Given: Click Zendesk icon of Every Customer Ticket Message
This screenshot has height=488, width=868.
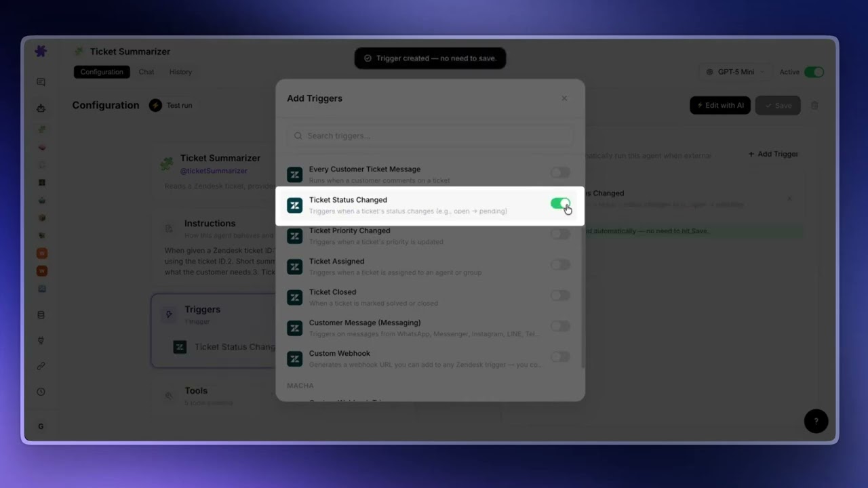Looking at the screenshot, I should pyautogui.click(x=294, y=175).
